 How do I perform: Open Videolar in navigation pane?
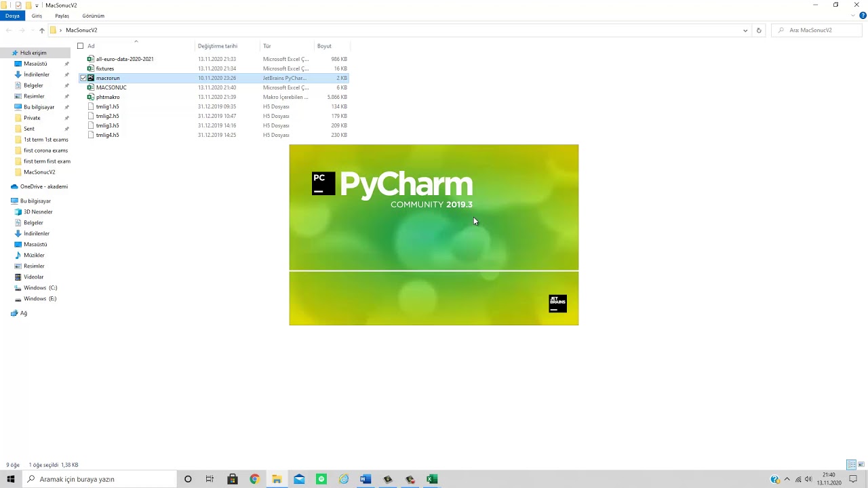point(34,277)
